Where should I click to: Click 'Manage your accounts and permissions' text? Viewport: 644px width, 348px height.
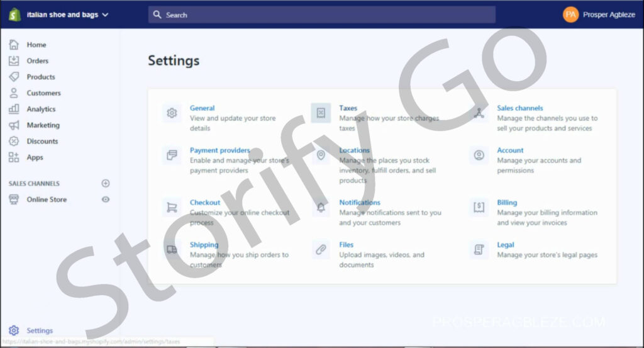click(539, 166)
